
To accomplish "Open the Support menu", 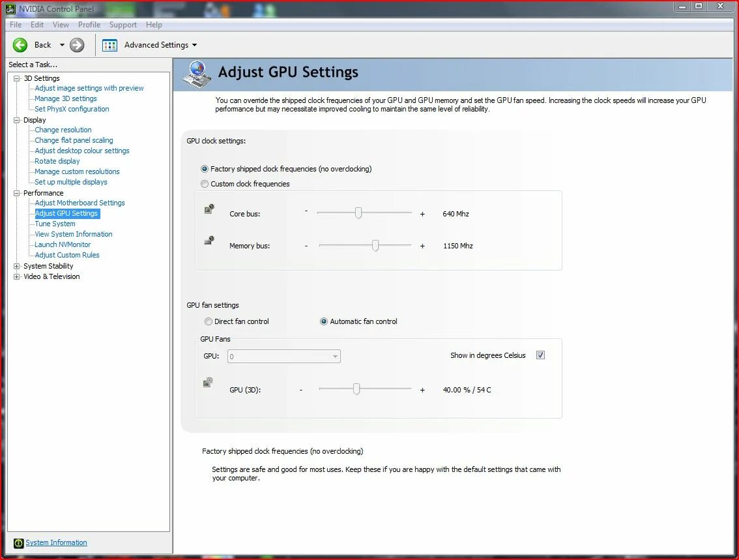I will pyautogui.click(x=123, y=25).
